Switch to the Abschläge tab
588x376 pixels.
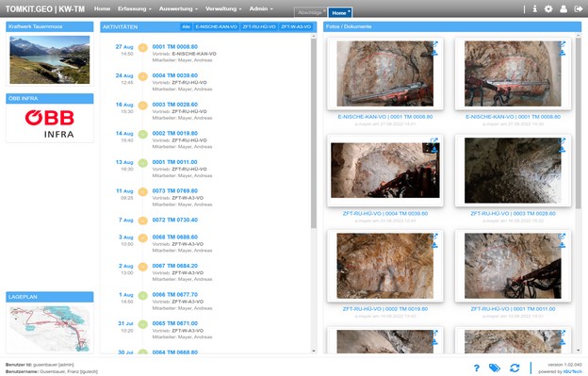click(311, 13)
